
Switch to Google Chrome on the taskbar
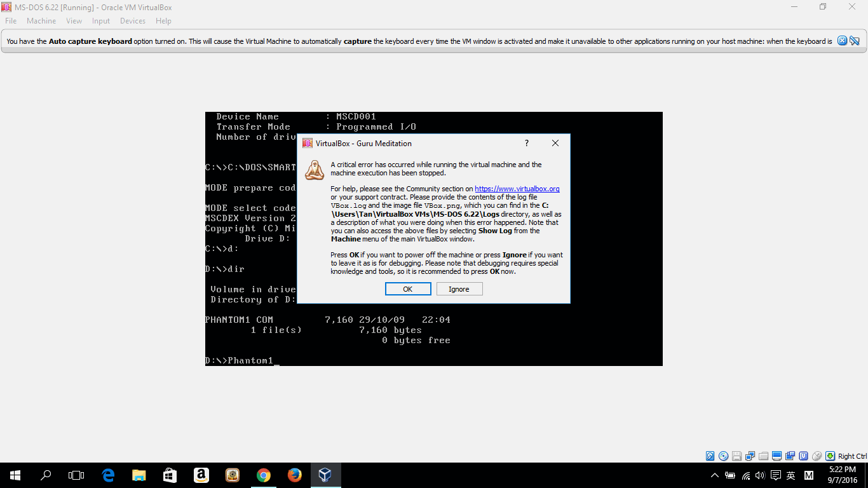(x=263, y=475)
